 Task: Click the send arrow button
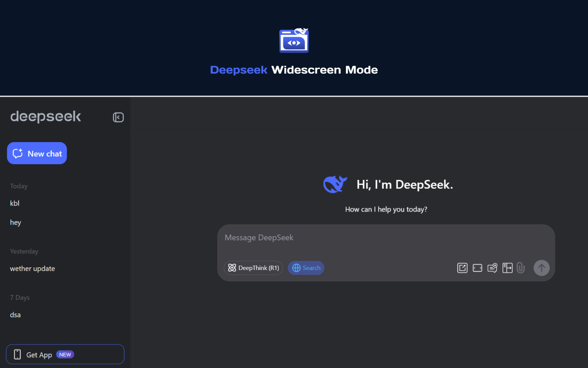pos(541,268)
